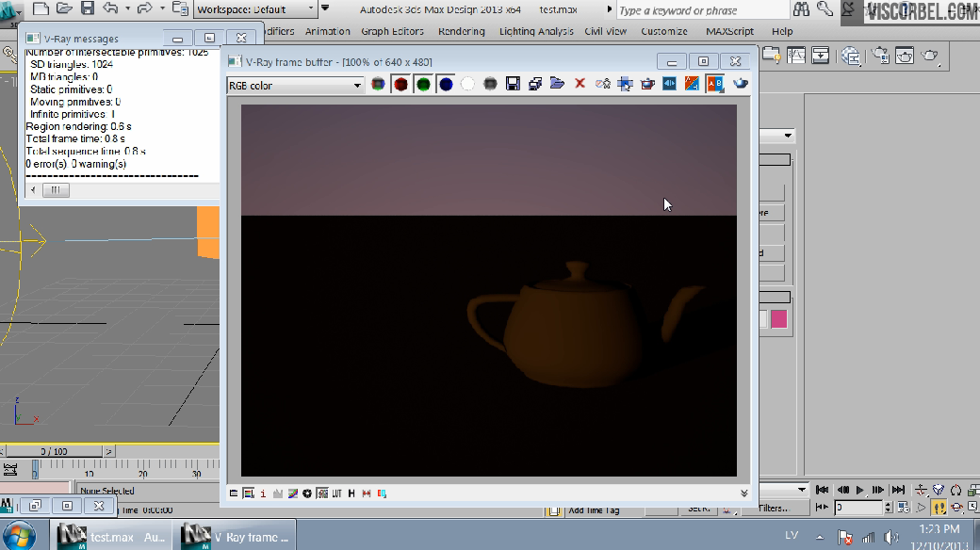Screen dimensions: 980x550
Task: Open Workspace: Default dropdown
Action: click(x=255, y=9)
